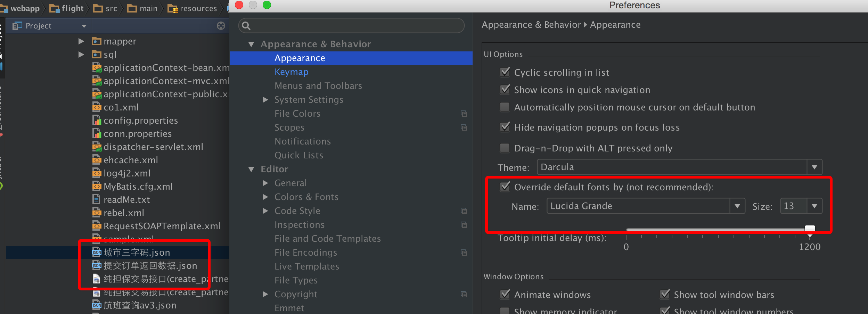Expand System Settings in Preferences tree
This screenshot has width=868, height=314.
click(x=265, y=100)
